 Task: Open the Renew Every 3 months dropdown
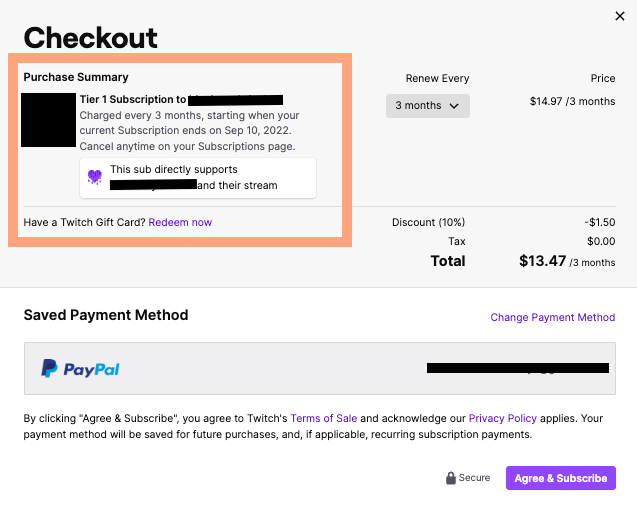pyautogui.click(x=427, y=105)
